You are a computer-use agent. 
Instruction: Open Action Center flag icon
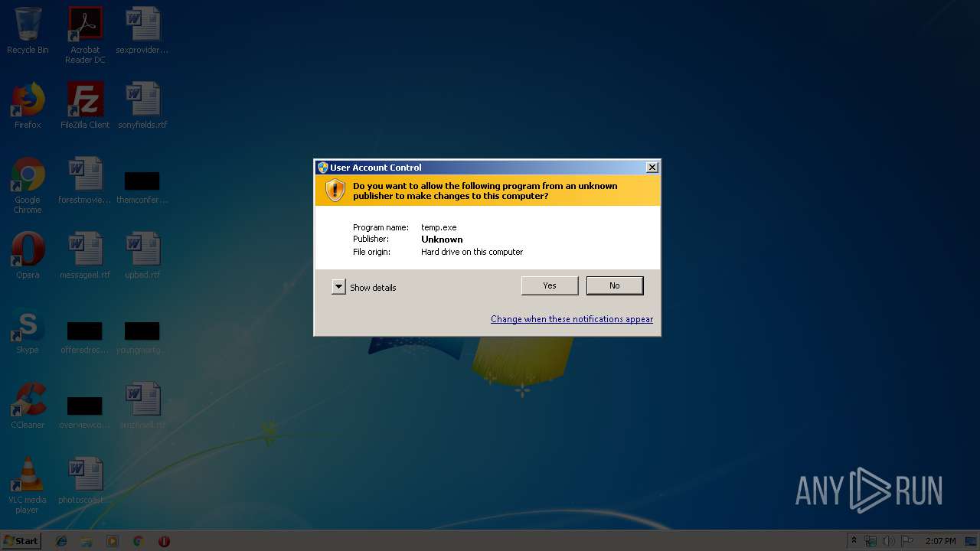pyautogui.click(x=907, y=541)
